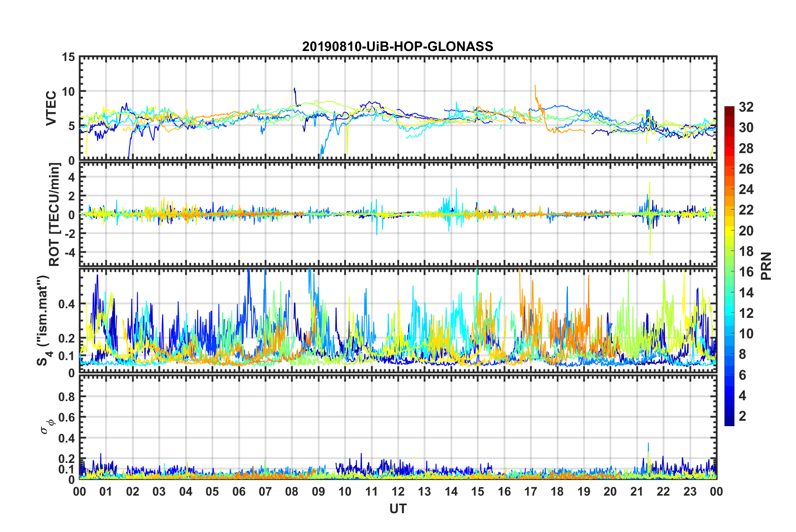The width and height of the screenshot is (796, 532).
Task: Click the plot title 20190810-UiB-HOP-GLONASS
Action: coord(398,46)
